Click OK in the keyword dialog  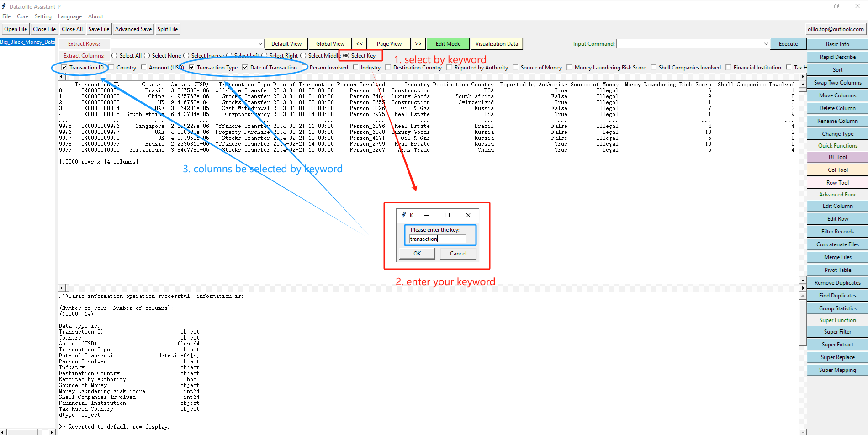417,254
